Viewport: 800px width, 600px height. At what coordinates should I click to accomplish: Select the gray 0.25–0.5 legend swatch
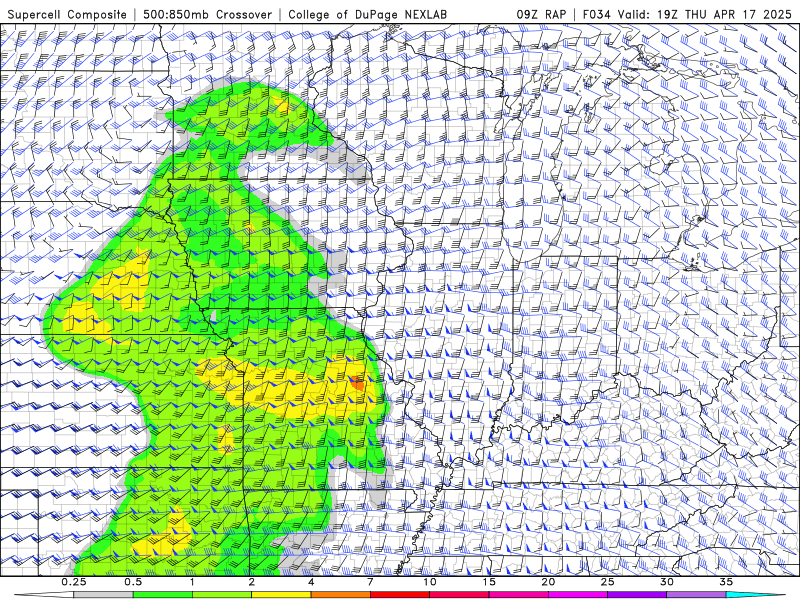(x=104, y=595)
